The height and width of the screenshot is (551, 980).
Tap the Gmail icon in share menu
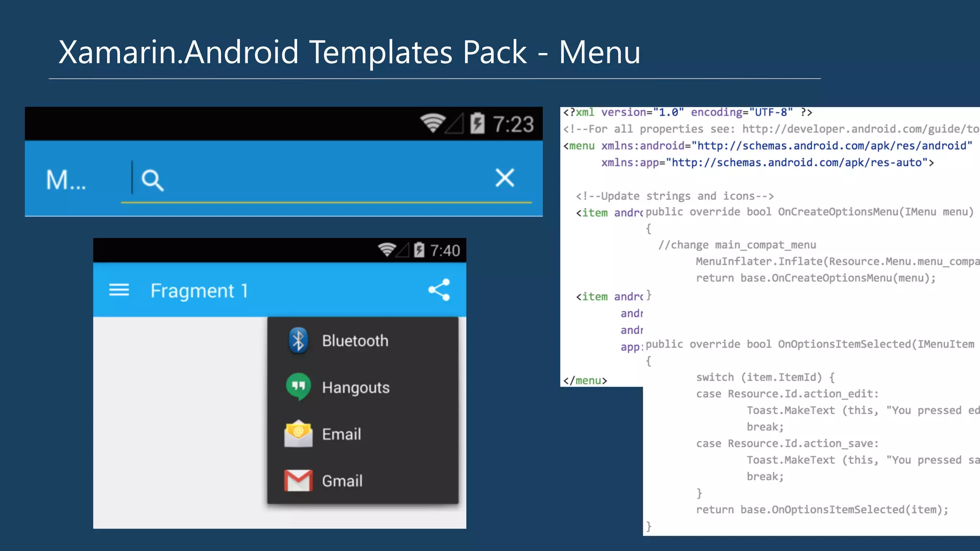click(298, 481)
